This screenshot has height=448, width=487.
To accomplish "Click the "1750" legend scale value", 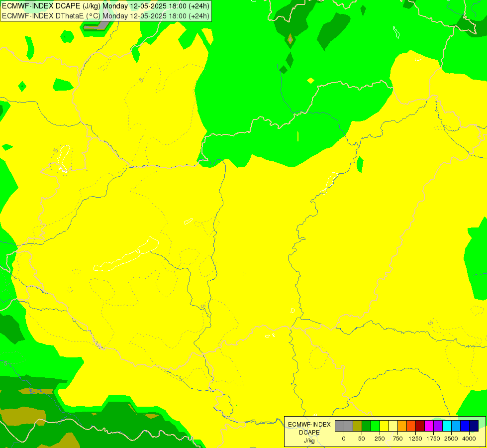I will [x=433, y=439].
